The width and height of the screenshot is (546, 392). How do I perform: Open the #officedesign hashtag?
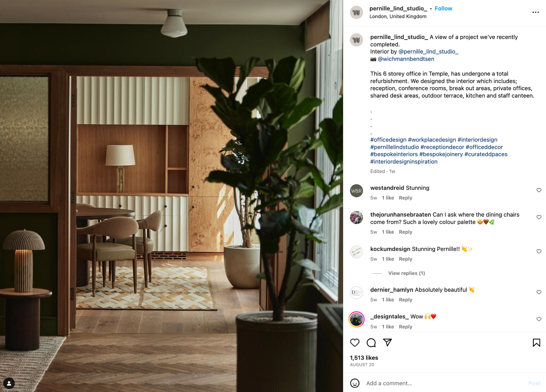[x=388, y=140]
